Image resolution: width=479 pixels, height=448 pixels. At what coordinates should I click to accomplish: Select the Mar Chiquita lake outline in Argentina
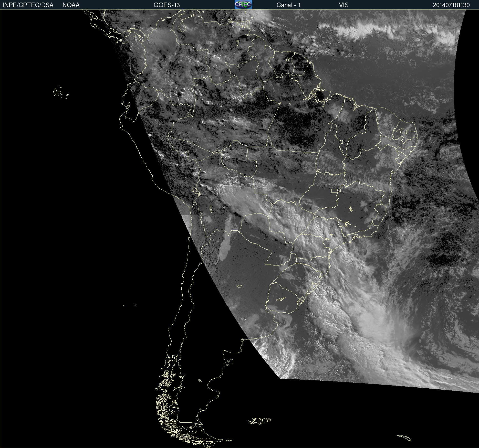click(x=239, y=286)
